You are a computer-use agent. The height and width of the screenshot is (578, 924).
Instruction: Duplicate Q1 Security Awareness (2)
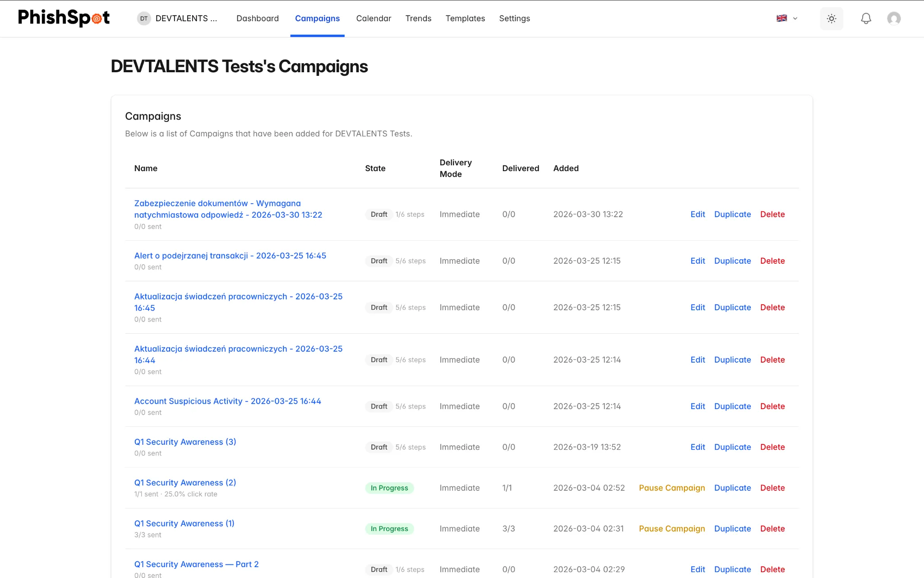(733, 488)
